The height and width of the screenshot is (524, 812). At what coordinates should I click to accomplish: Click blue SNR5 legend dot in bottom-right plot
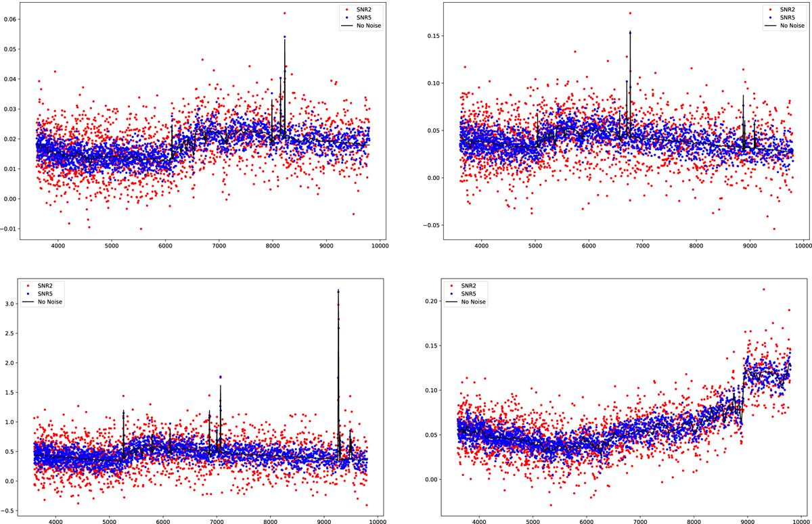click(452, 294)
